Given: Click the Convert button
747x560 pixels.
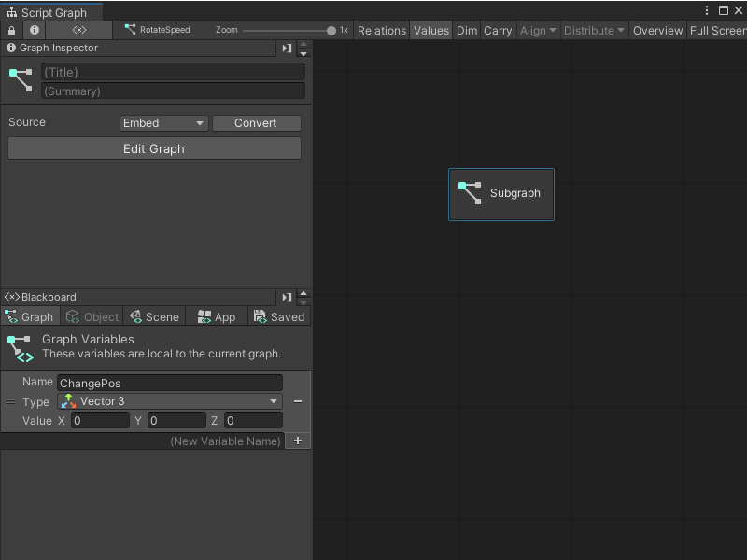Looking at the screenshot, I should click(256, 122).
